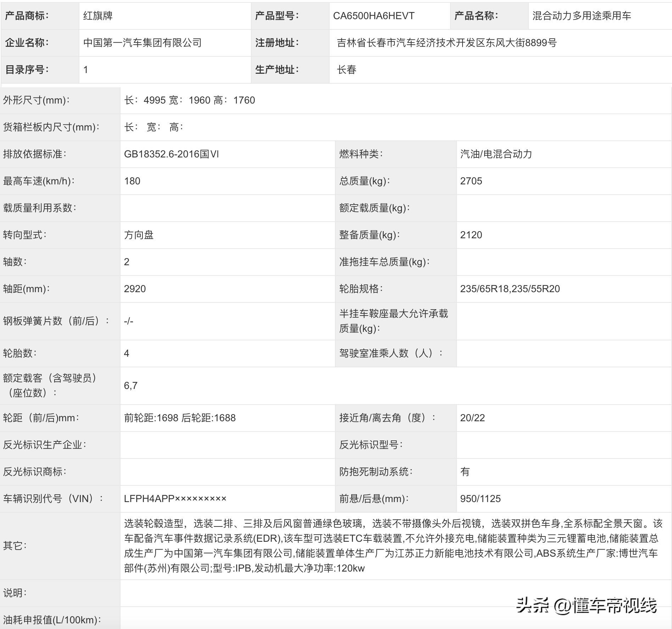The width and height of the screenshot is (672, 629).
Task: Click the product name 混合动力多用途乘用车
Action: coord(582,16)
